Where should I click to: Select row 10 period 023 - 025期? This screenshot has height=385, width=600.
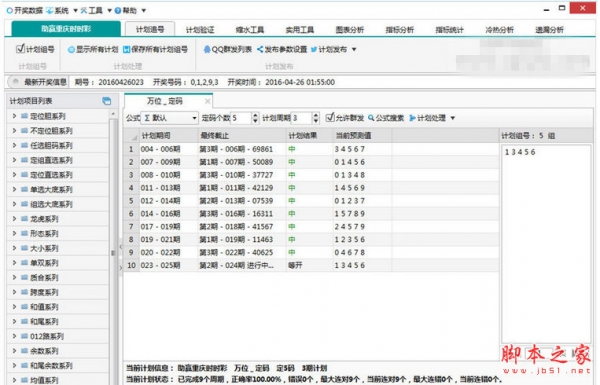click(x=311, y=265)
